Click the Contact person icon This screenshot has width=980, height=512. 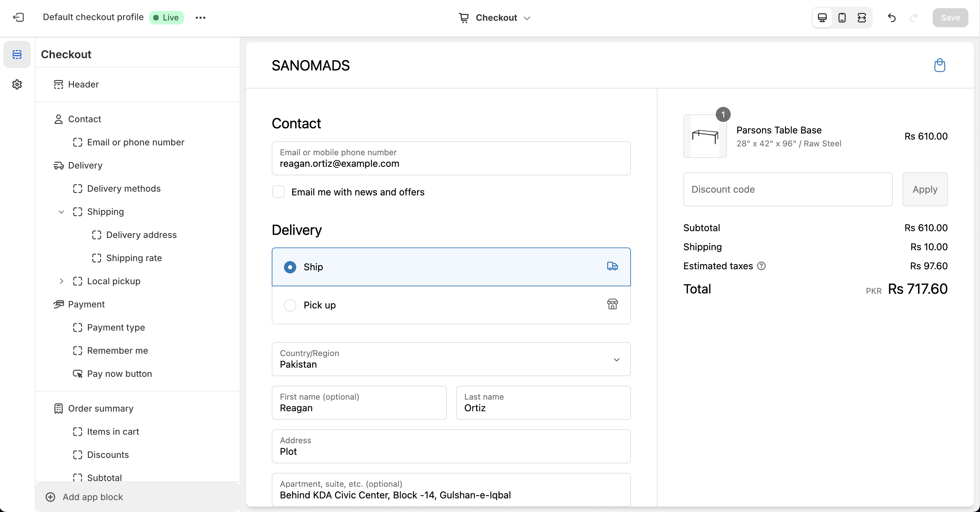pyautogui.click(x=58, y=119)
